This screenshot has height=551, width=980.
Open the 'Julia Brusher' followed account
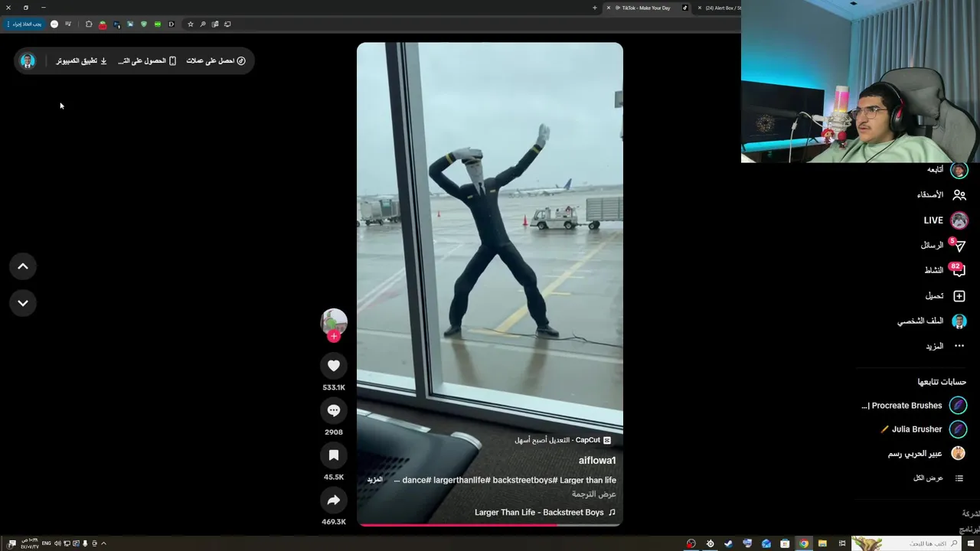pyautogui.click(x=923, y=429)
